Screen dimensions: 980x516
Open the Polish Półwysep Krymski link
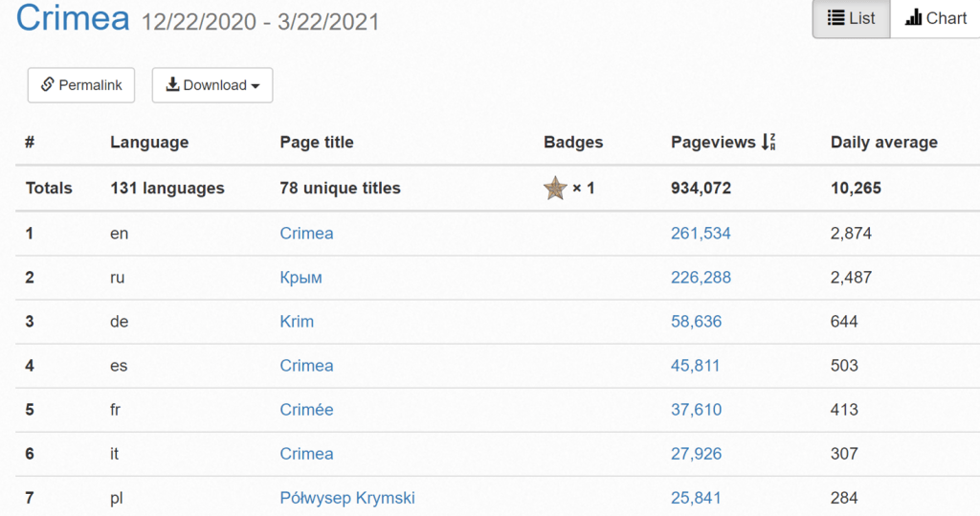(347, 498)
